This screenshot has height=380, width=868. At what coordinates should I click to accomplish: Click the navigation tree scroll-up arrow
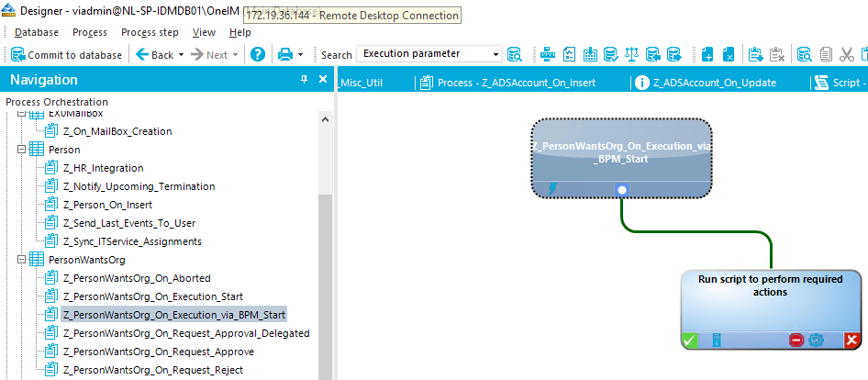(326, 119)
